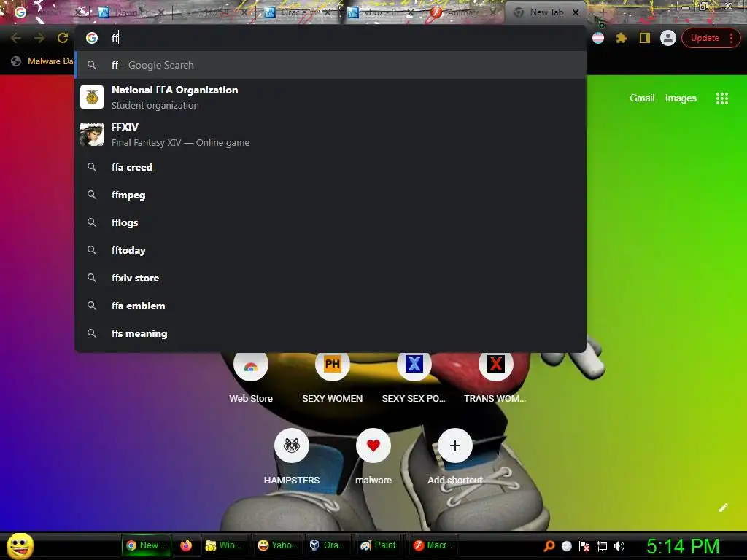Switch to Yahoo taskbar item
Image resolution: width=747 pixels, height=560 pixels.
(278, 545)
